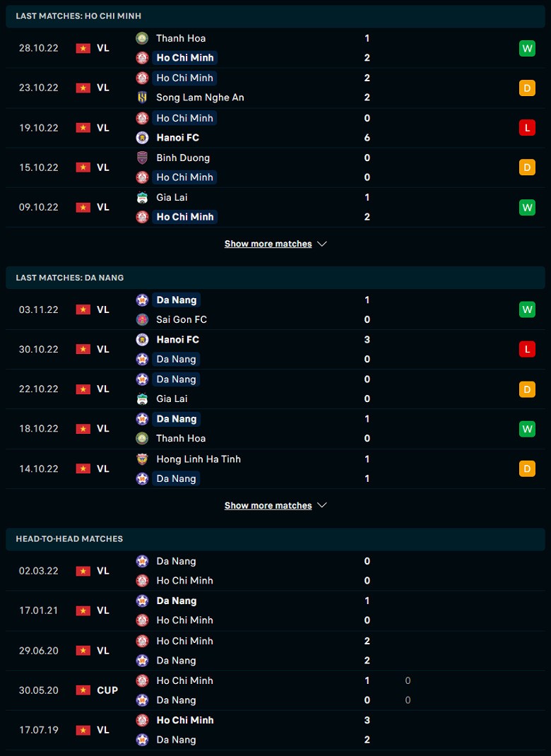Image resolution: width=551 pixels, height=756 pixels.
Task: Open the Head-to-Head Matches header
Action: [x=69, y=539]
